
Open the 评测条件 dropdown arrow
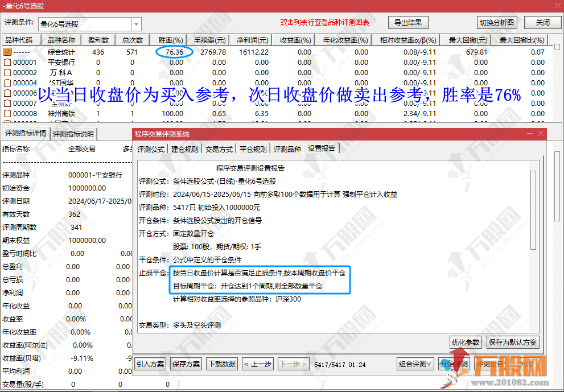tap(136, 24)
